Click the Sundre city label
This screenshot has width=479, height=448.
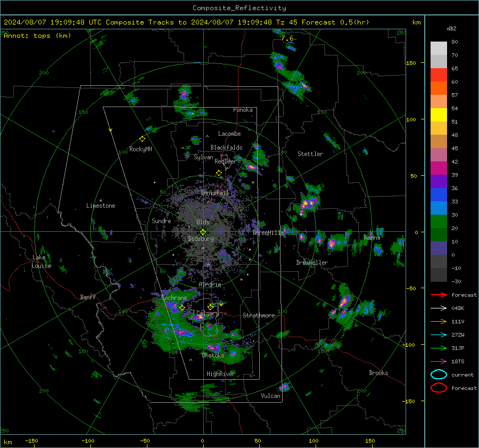coord(161,221)
